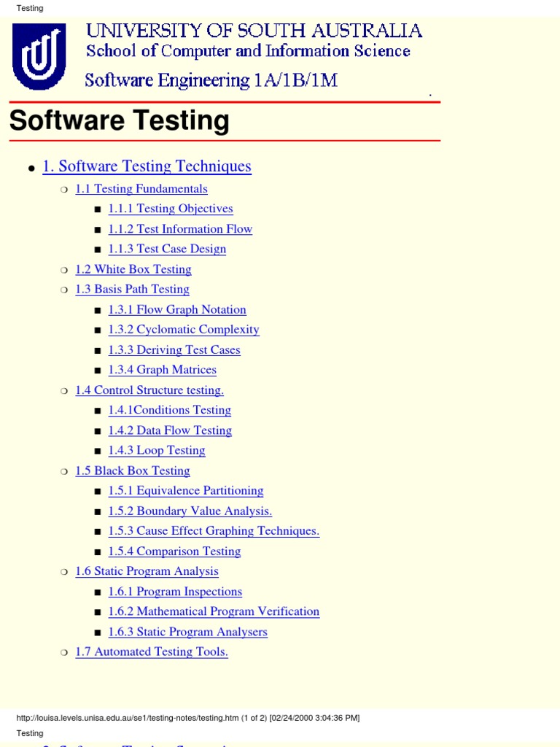Open 1.3.1 Flow Graph Notation
This screenshot has height=747, width=560.
coord(177,309)
